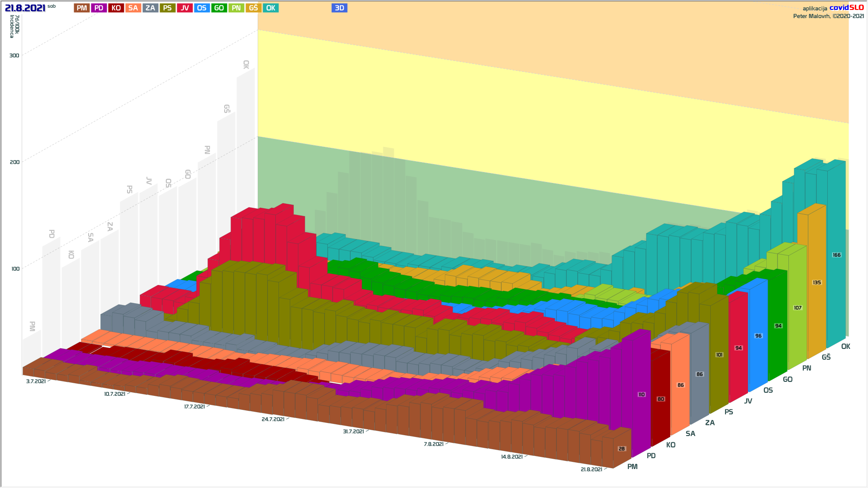Click the PD region label at chart bottom
The image size is (868, 488).
[x=651, y=455]
